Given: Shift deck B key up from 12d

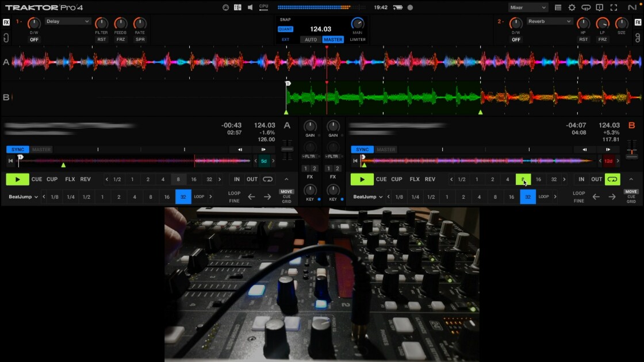Looking at the screenshot, I should pyautogui.click(x=618, y=161).
